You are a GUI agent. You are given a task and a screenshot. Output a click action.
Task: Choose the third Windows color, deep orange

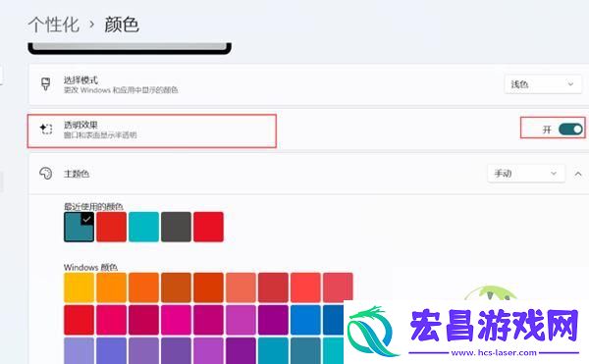point(143,287)
